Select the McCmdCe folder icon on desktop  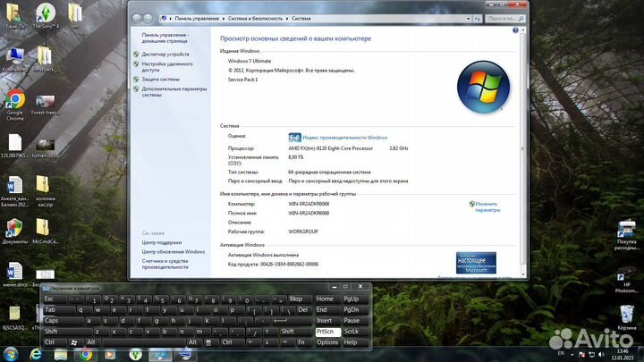pos(45,232)
